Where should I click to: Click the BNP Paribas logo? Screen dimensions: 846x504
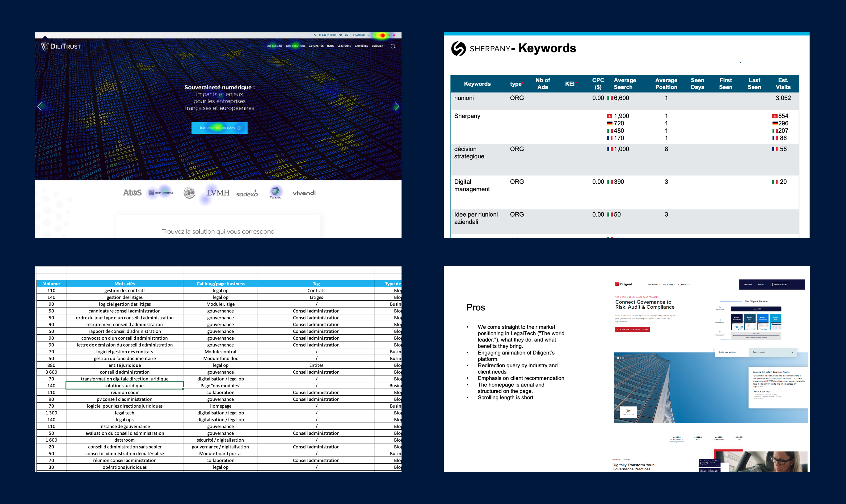[161, 193]
